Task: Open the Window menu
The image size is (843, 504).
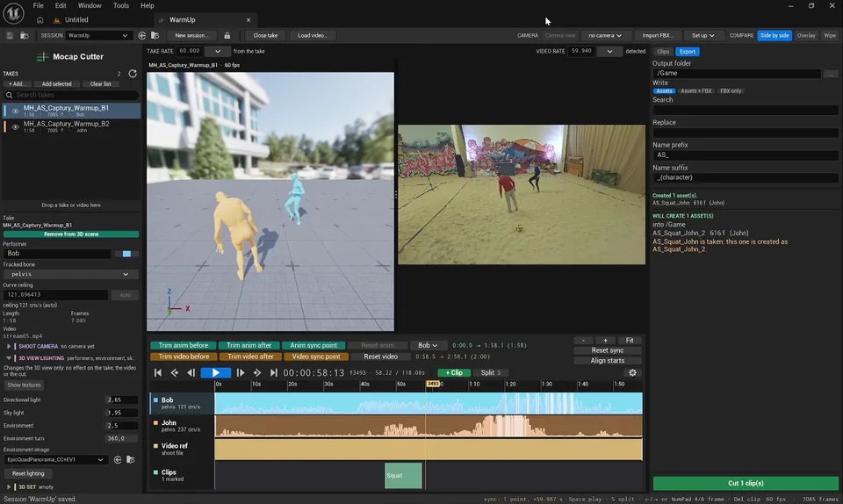Action: tap(90, 5)
